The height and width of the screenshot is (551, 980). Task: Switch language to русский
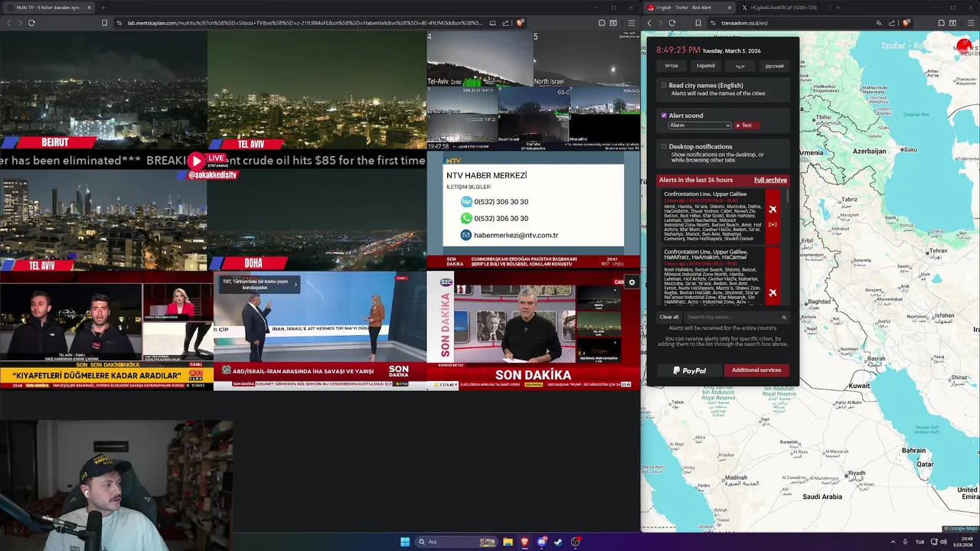tap(775, 66)
